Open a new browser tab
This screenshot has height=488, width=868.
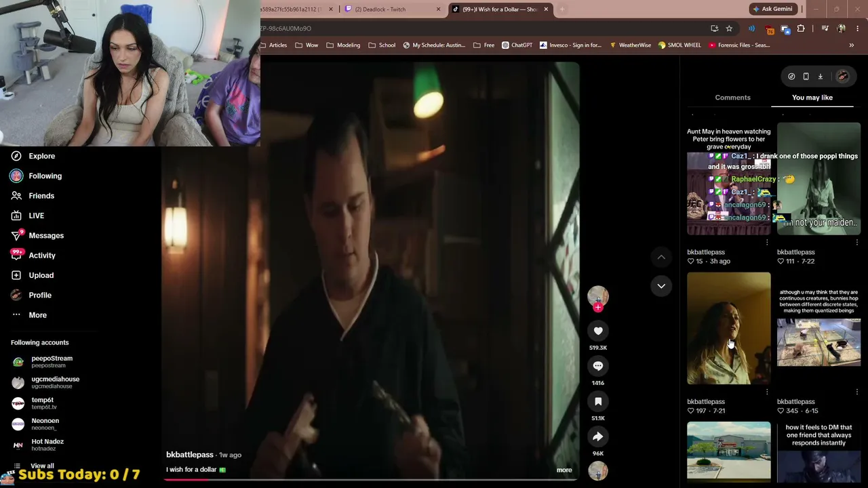click(561, 9)
